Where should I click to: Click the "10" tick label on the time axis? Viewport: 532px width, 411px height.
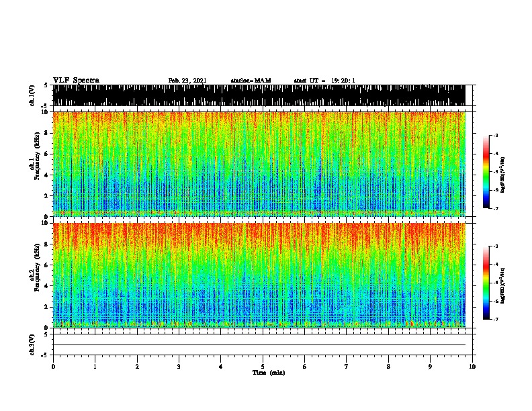(x=472, y=367)
